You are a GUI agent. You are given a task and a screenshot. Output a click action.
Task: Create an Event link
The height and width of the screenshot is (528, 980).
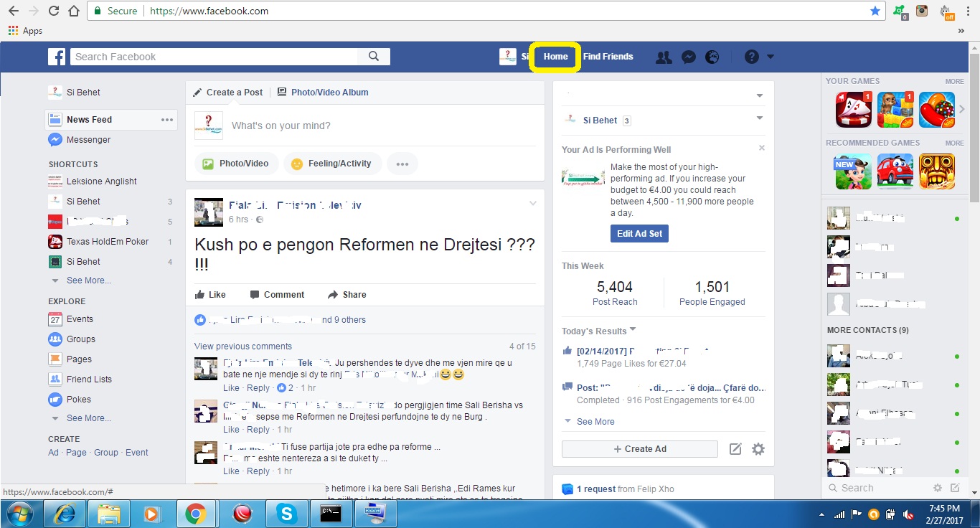tap(137, 453)
